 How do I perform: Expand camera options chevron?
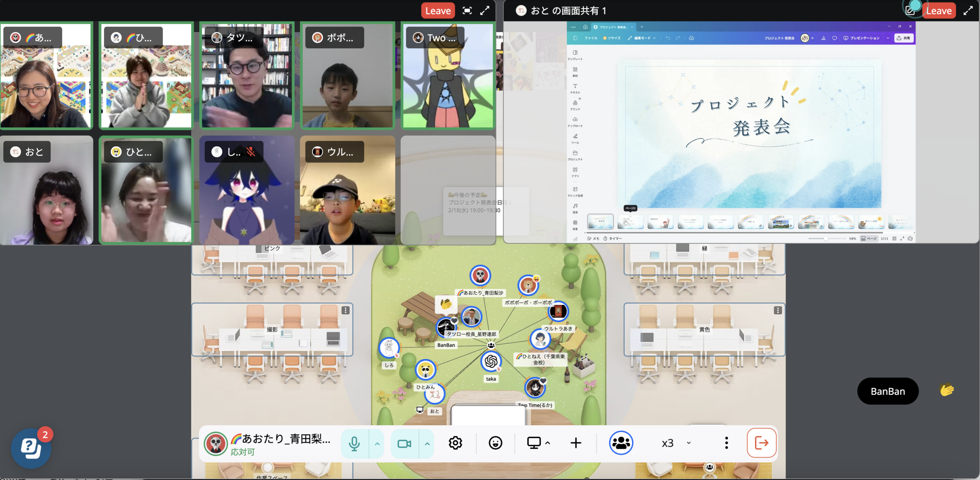pos(427,444)
